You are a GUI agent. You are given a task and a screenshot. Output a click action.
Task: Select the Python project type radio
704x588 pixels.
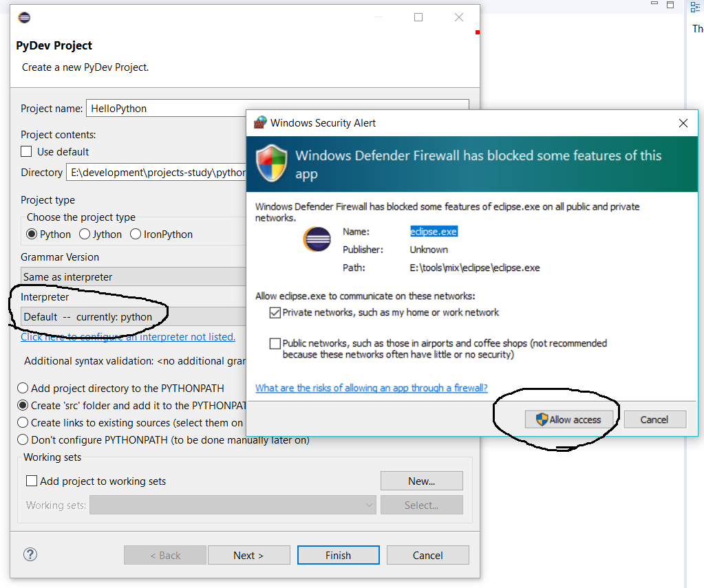point(32,235)
